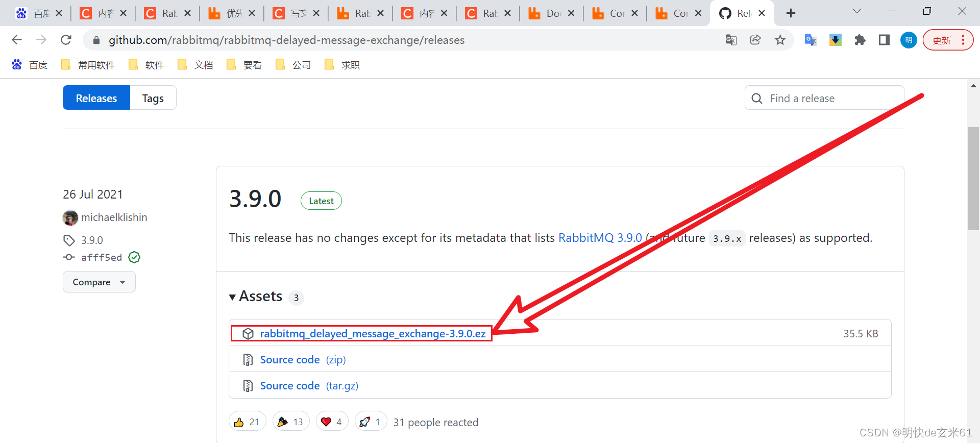
Task: Select the Releases tab
Action: (96, 98)
